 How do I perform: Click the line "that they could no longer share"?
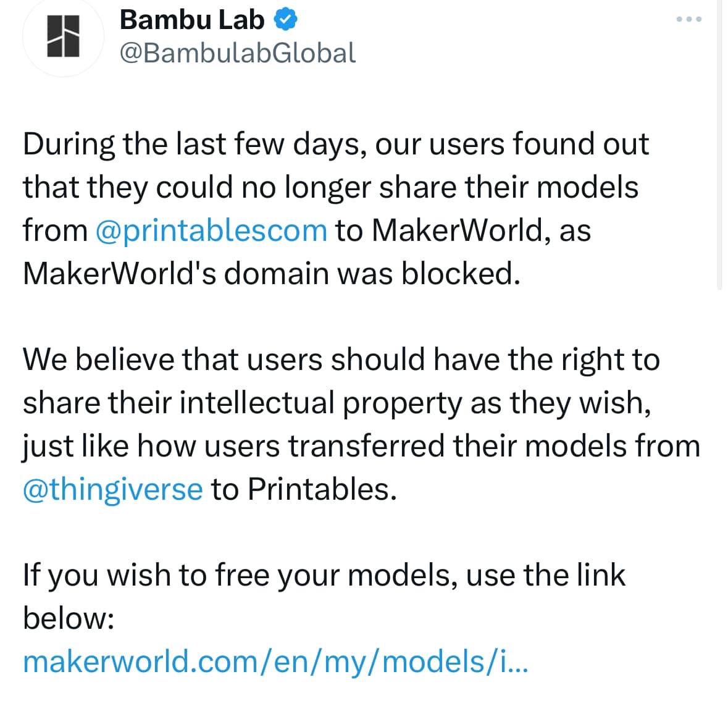[x=330, y=188]
